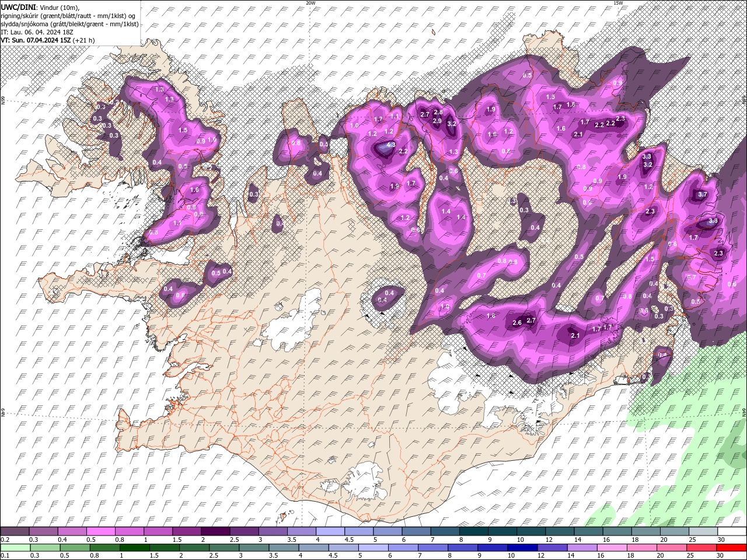Image resolution: width=747 pixels, height=560 pixels.
Task: Select pale green lower swatch starting at 0.1
Action: coord(15,547)
